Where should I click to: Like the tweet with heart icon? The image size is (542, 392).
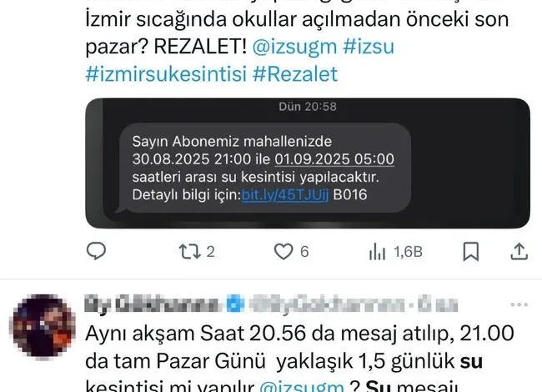284,252
